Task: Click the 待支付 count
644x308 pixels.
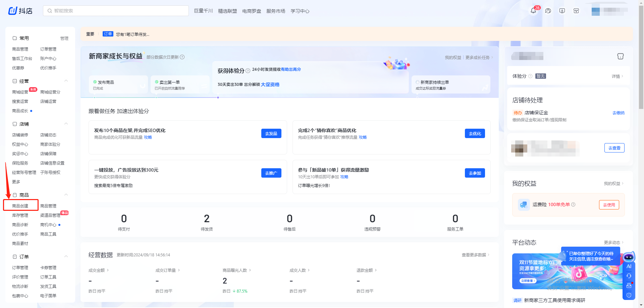Action: [124, 219]
